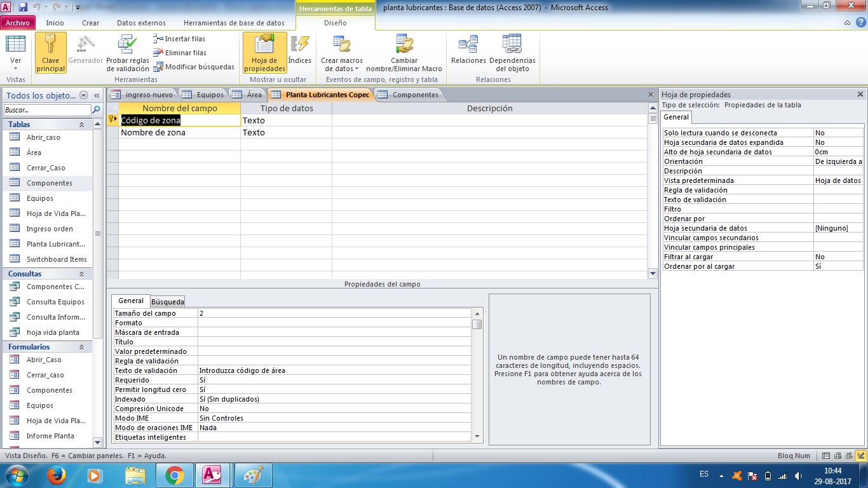The image size is (868, 488).
Task: Click the field grid vertical scrollbar down arrow
Action: point(653,274)
